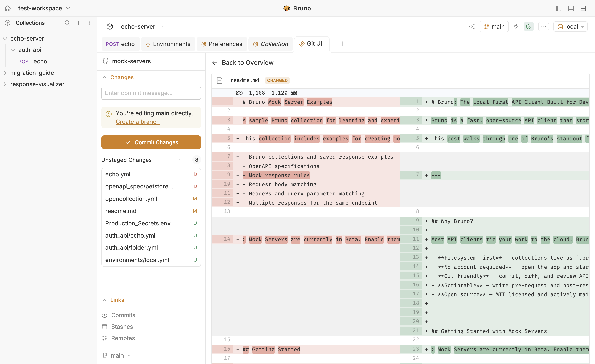Open the bottom main branch dropdown
This screenshot has width=595, height=364.
coord(117,355)
